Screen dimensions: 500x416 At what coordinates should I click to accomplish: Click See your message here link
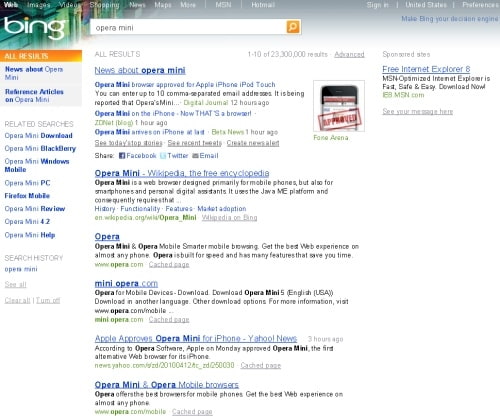(x=418, y=112)
